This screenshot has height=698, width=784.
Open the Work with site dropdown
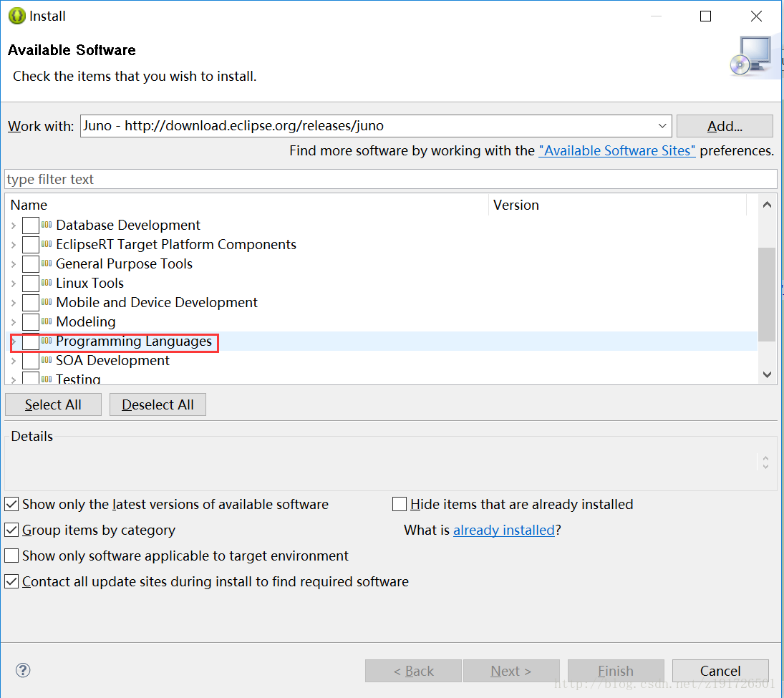[662, 126]
